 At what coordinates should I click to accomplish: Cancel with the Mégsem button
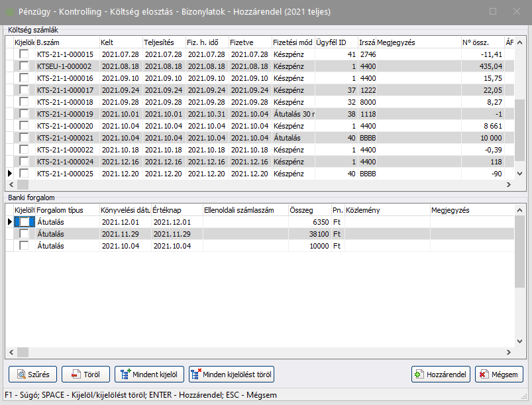tap(499, 374)
